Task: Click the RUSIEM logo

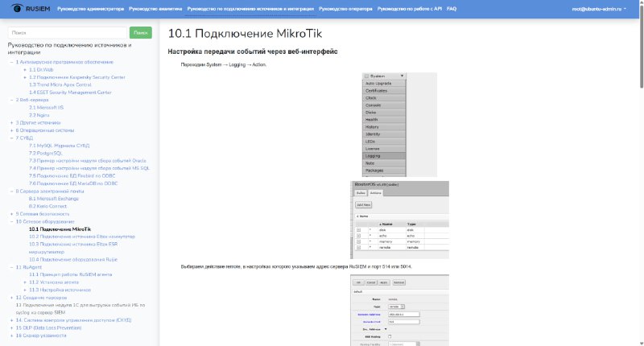Action: tap(31, 8)
